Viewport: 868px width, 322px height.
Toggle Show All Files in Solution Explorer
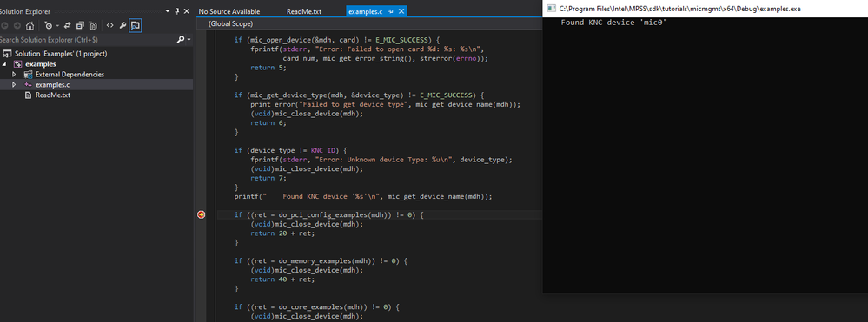tap(94, 25)
